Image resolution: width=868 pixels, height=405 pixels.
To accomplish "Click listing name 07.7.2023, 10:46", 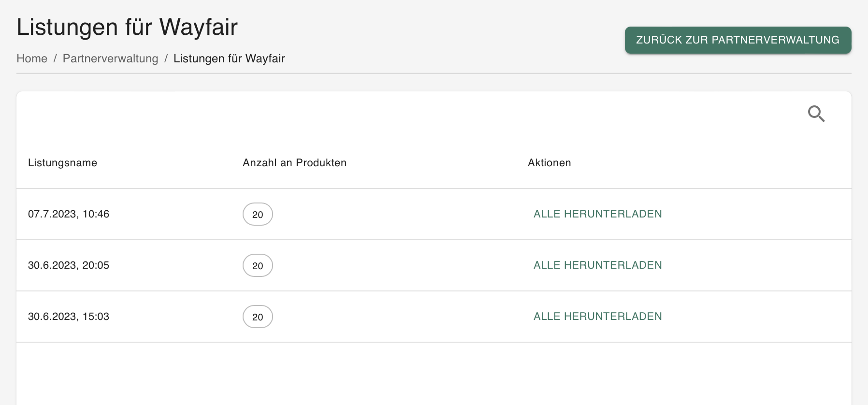I will (69, 214).
